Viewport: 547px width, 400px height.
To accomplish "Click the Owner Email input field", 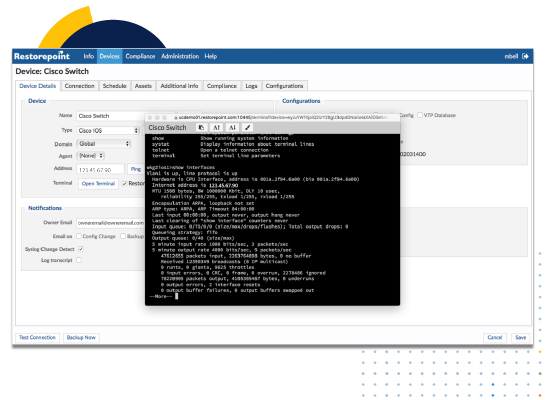I will [111, 223].
